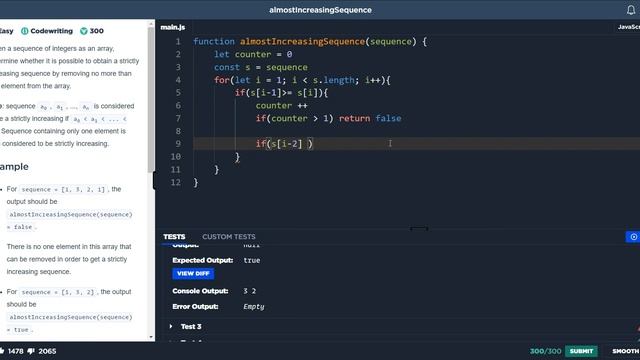Click the Codewriting info icon
The width and height of the screenshot is (640, 360).
pyautogui.click(x=24, y=31)
